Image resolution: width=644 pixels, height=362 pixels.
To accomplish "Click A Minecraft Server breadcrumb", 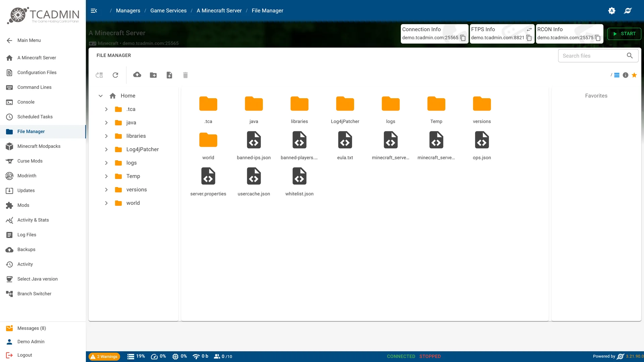I will 219,11.
